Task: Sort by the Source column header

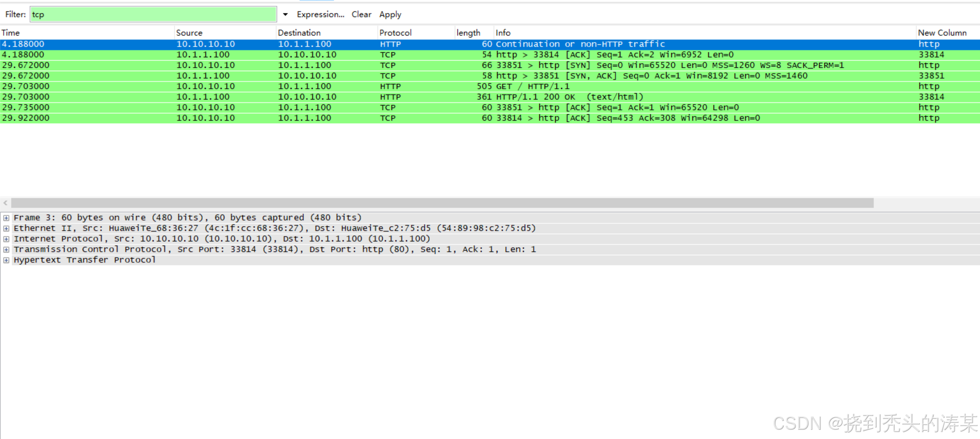Action: 225,33
